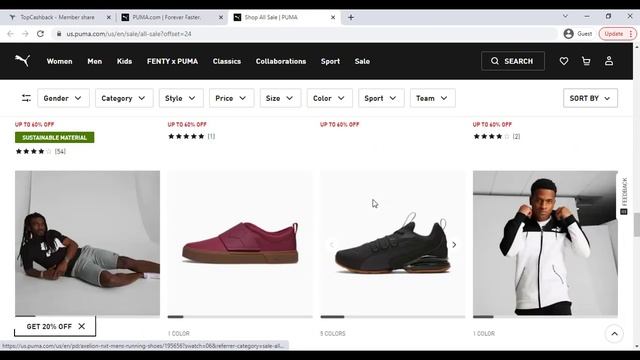Image resolution: width=640 pixels, height=360 pixels.
Task: Click the back-to-top arrow button
Action: 614,334
